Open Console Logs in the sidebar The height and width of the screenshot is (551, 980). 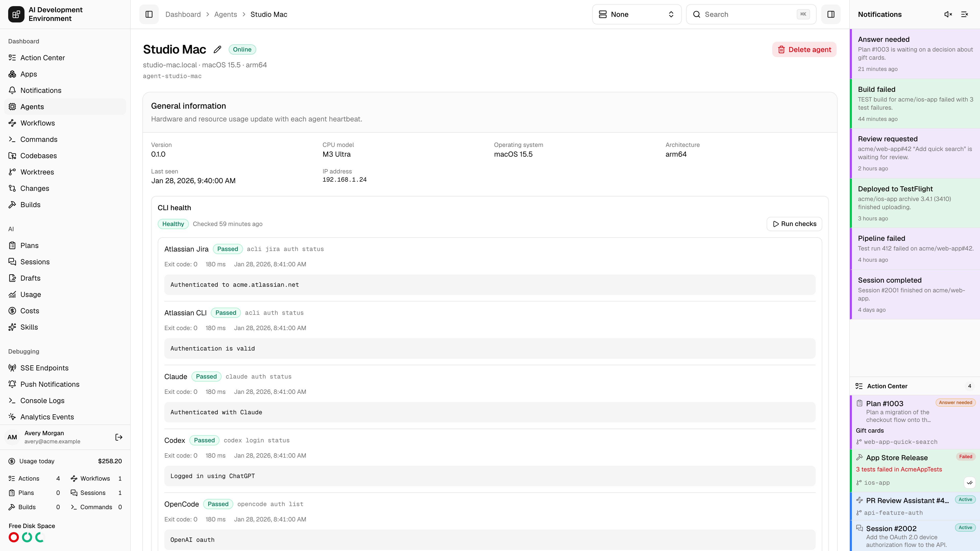(65, 401)
